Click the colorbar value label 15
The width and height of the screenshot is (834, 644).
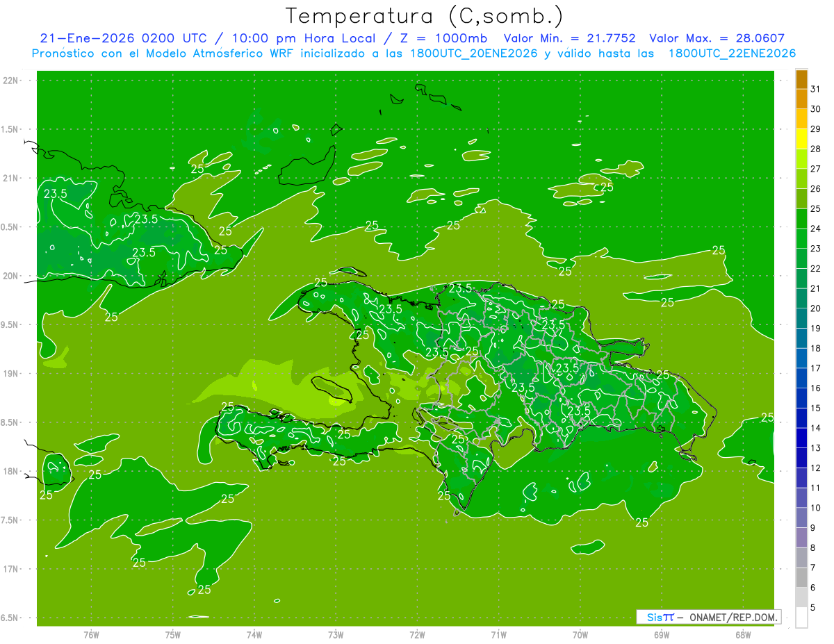(x=815, y=408)
